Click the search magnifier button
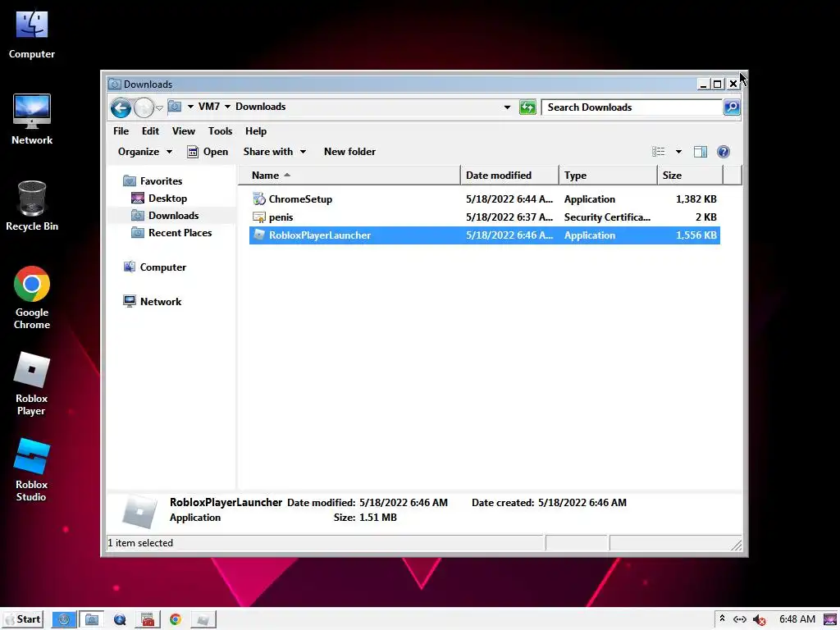The height and width of the screenshot is (630, 840). [732, 107]
